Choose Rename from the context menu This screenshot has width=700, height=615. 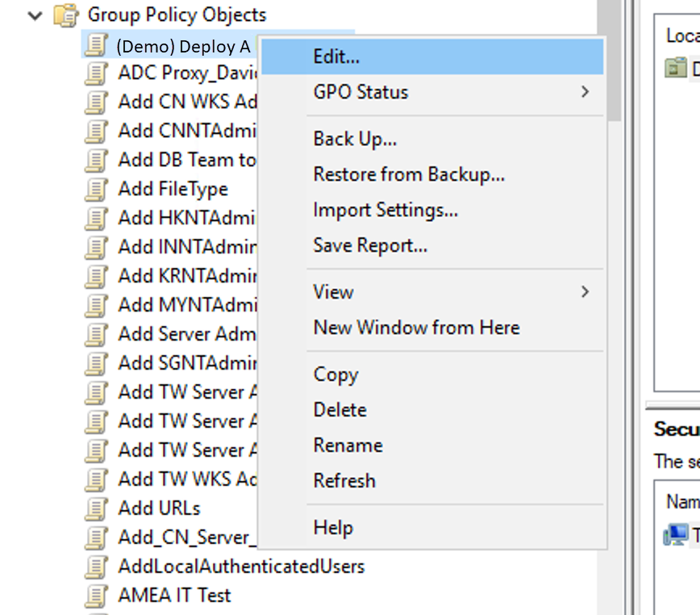348,446
